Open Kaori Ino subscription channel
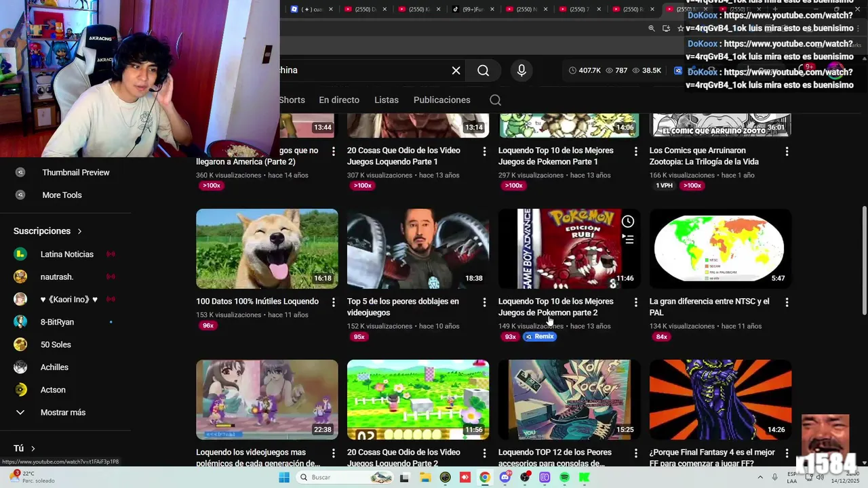This screenshot has height=488, width=868. tap(69, 299)
